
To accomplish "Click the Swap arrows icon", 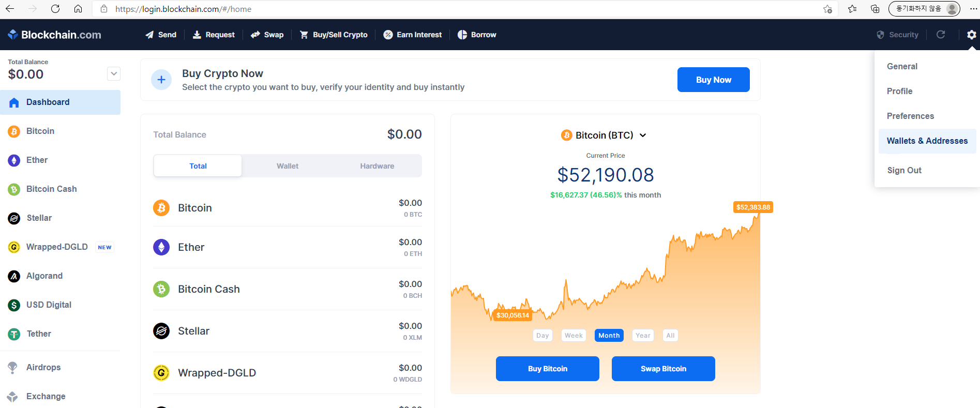I will click(x=255, y=35).
